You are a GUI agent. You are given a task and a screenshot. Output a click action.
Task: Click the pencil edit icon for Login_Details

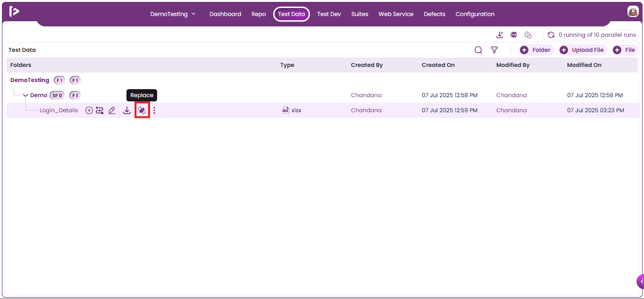click(112, 110)
